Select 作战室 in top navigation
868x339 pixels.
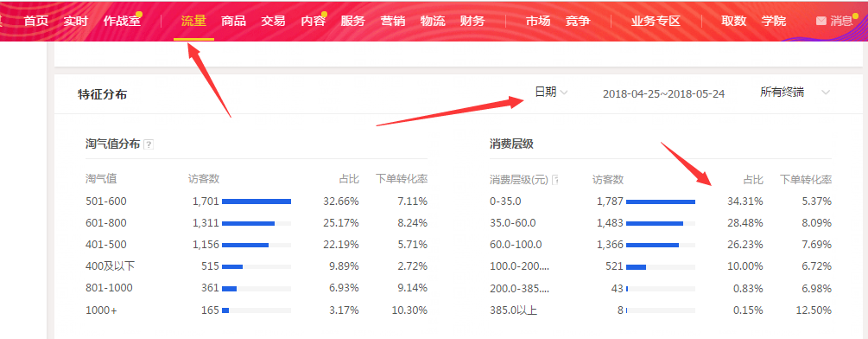point(123,21)
